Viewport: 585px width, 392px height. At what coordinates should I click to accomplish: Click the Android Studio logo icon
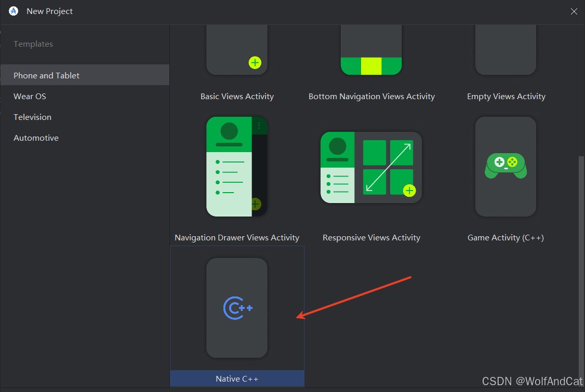tap(14, 11)
